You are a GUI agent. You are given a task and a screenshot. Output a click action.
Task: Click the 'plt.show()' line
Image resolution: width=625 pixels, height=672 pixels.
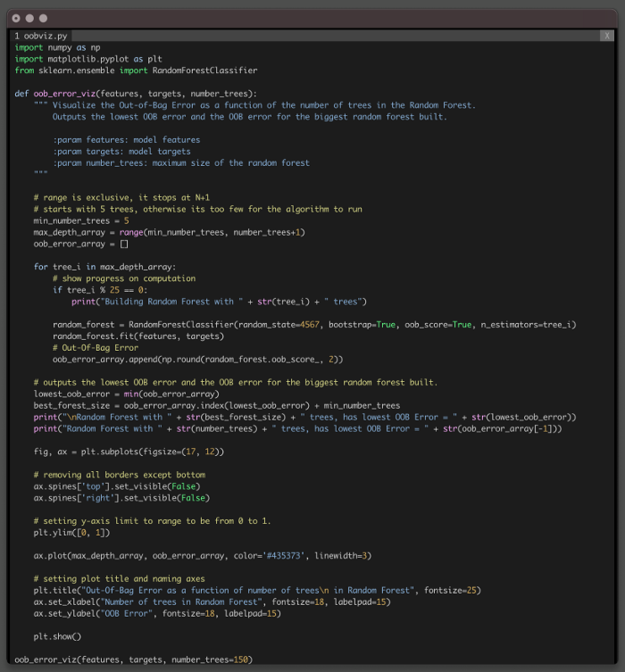pos(57,637)
